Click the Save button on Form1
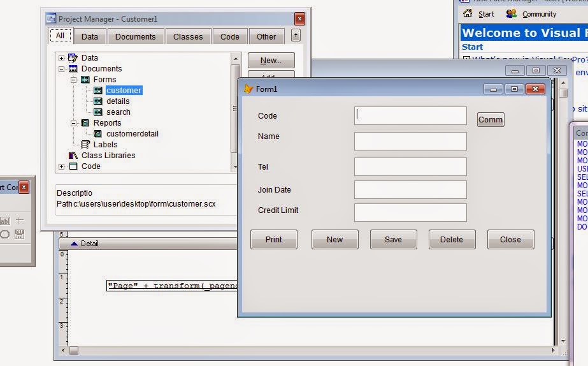The width and height of the screenshot is (588, 366). [x=393, y=240]
